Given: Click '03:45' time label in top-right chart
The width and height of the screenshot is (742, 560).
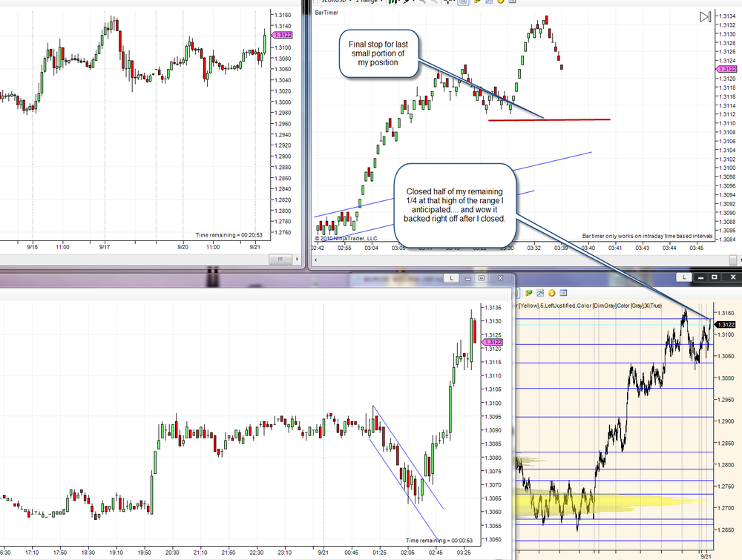Looking at the screenshot, I should (x=696, y=248).
